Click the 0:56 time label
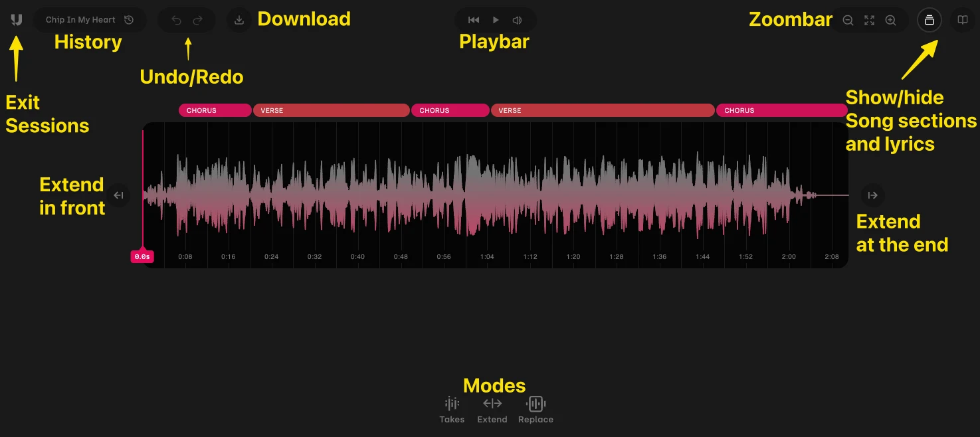This screenshot has width=980, height=437. click(x=444, y=257)
